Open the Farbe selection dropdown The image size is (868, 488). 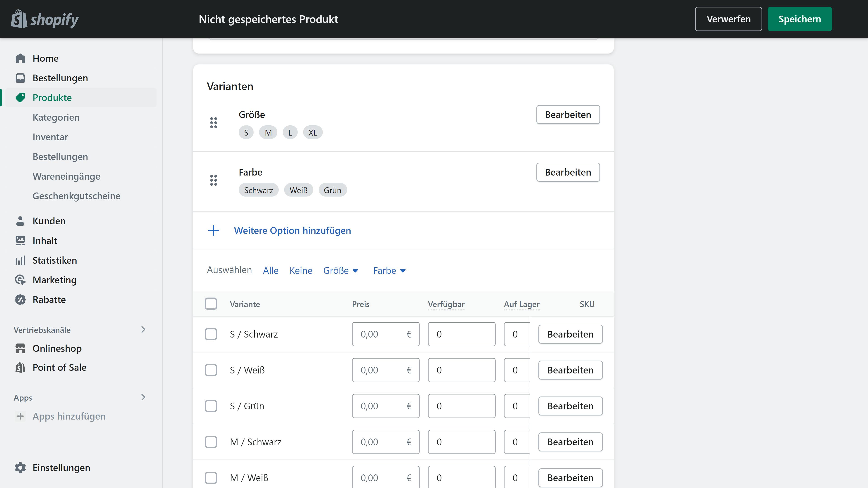tap(389, 270)
